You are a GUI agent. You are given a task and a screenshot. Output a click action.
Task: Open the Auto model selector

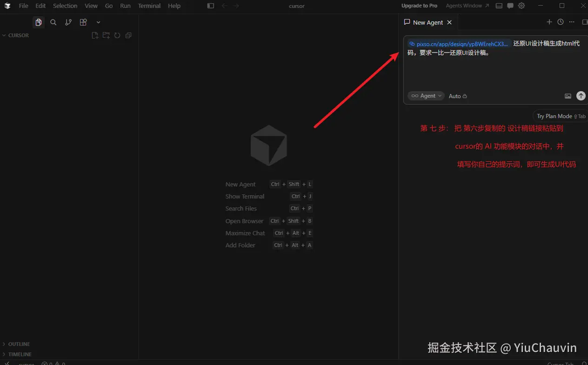[x=458, y=96]
